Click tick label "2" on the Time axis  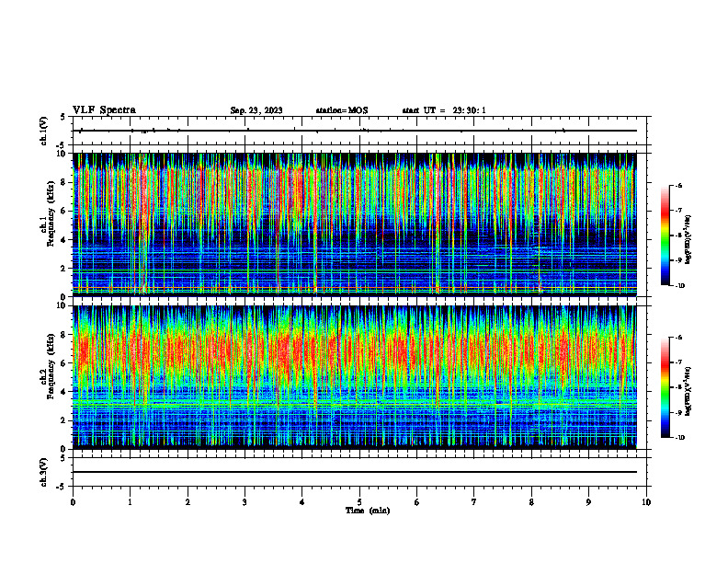[x=188, y=502]
